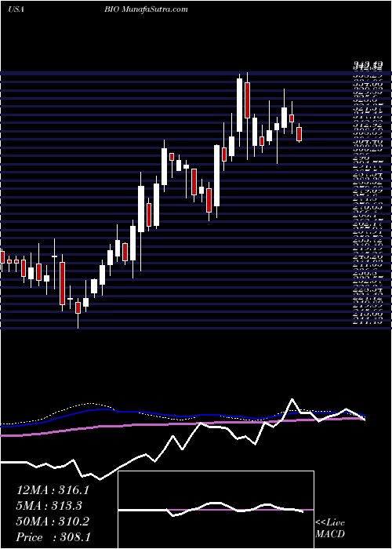Select the 50MA : 310.2 reading
Viewport: 392px width, 549px height.
click(53, 522)
